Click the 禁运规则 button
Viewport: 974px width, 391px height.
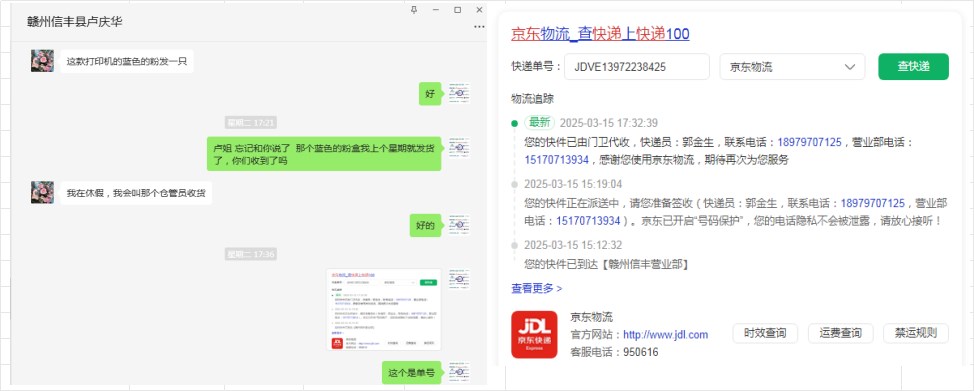[x=916, y=333]
